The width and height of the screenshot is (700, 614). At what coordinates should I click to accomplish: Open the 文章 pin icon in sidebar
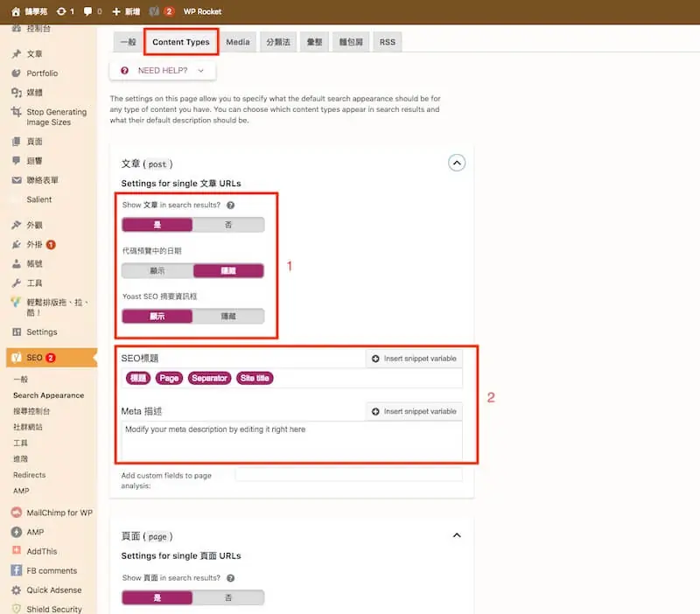[x=17, y=54]
